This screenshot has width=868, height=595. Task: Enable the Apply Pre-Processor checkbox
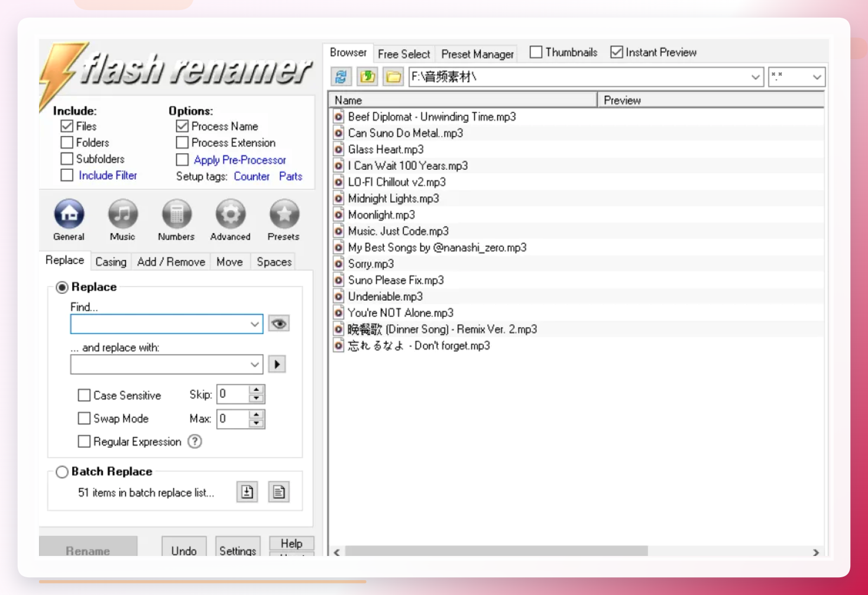[182, 160]
